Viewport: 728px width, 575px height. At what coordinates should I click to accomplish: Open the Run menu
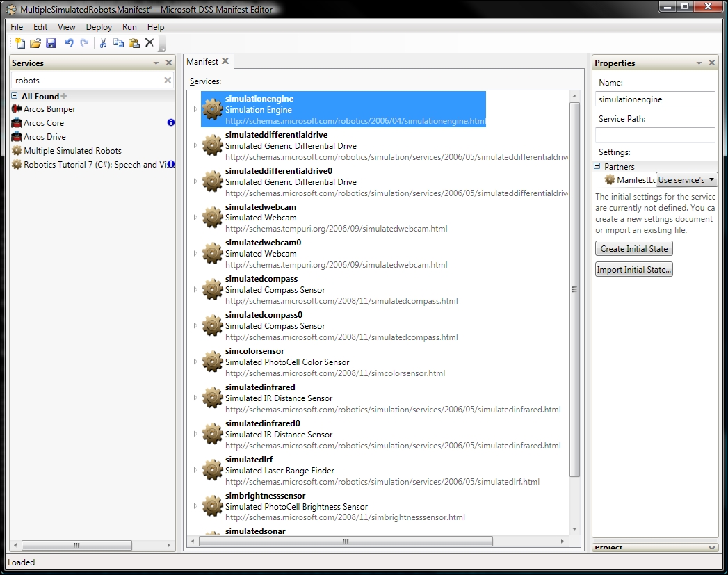click(129, 27)
